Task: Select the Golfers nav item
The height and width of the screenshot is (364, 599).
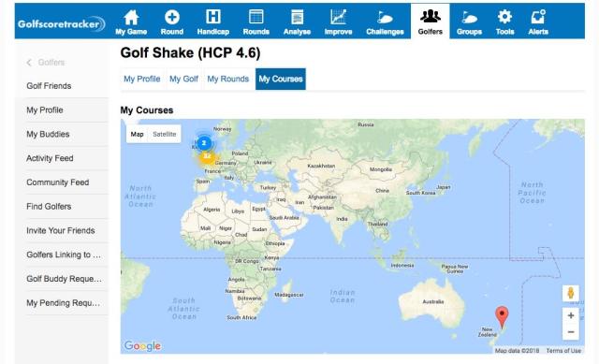Action: coord(431,22)
